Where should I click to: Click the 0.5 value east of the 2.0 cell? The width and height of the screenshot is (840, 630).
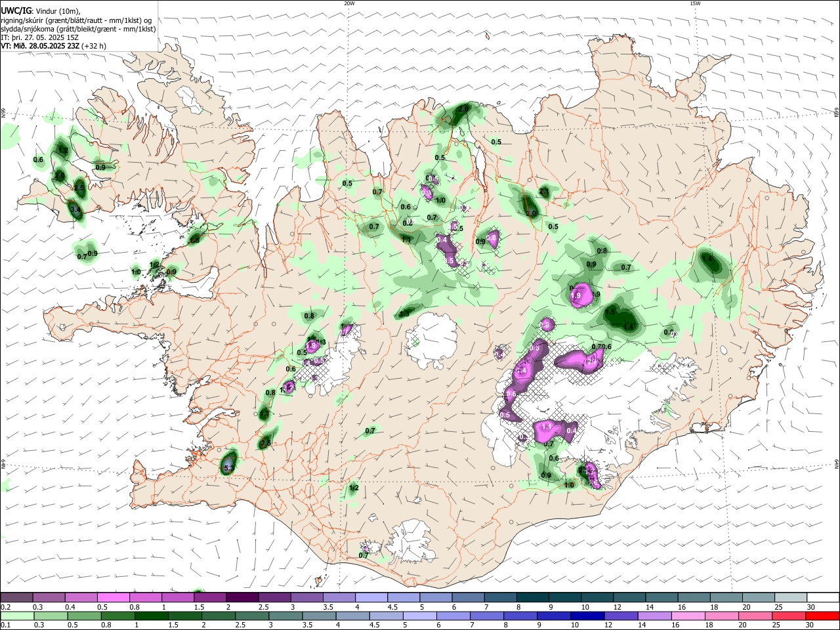pyautogui.click(x=496, y=142)
